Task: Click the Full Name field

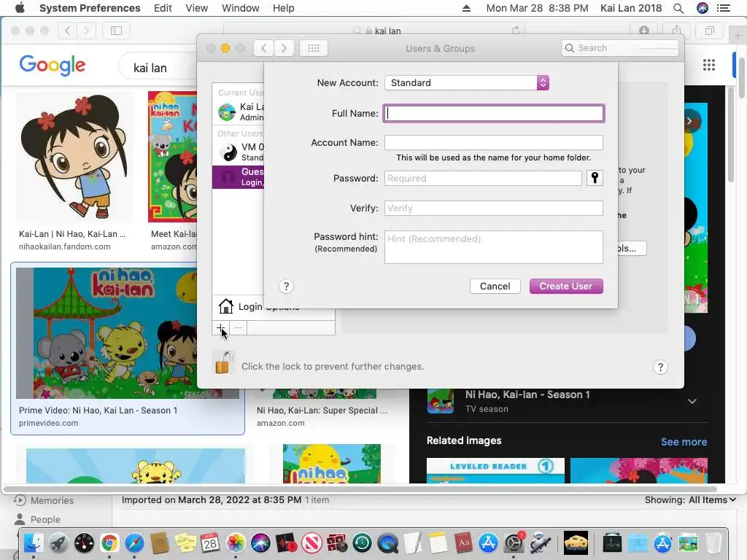Action: pos(494,113)
